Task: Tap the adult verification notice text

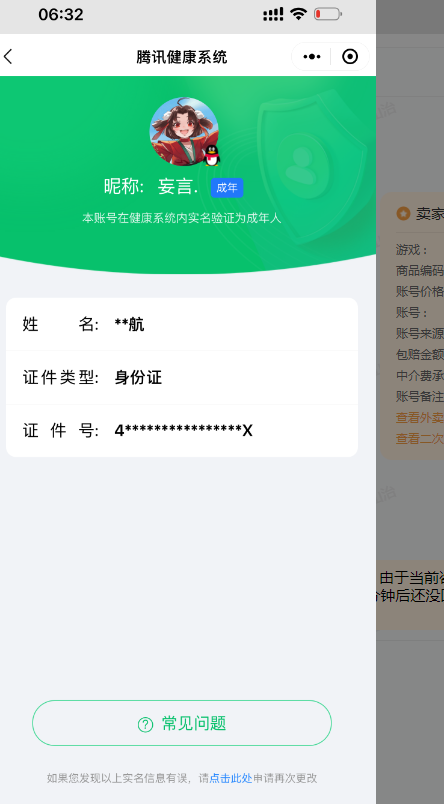Action: pyautogui.click(x=181, y=218)
